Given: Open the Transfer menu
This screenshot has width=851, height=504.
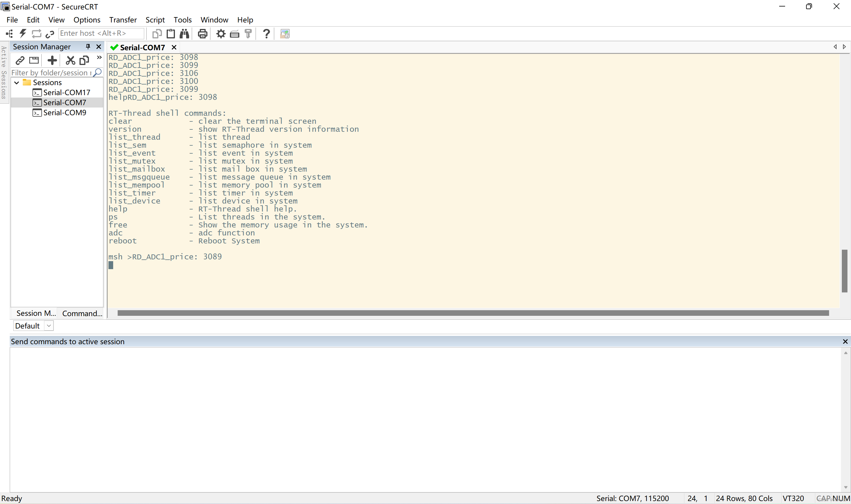Looking at the screenshot, I should [123, 20].
